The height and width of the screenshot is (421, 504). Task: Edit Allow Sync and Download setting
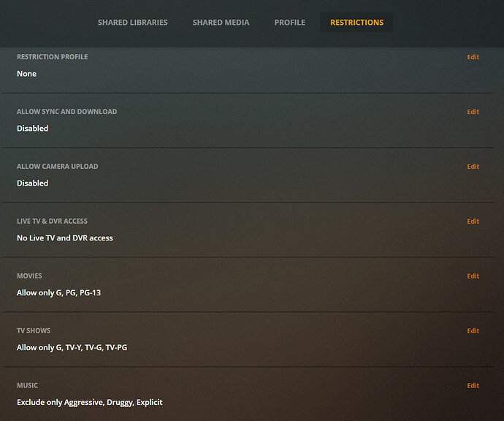[473, 112]
